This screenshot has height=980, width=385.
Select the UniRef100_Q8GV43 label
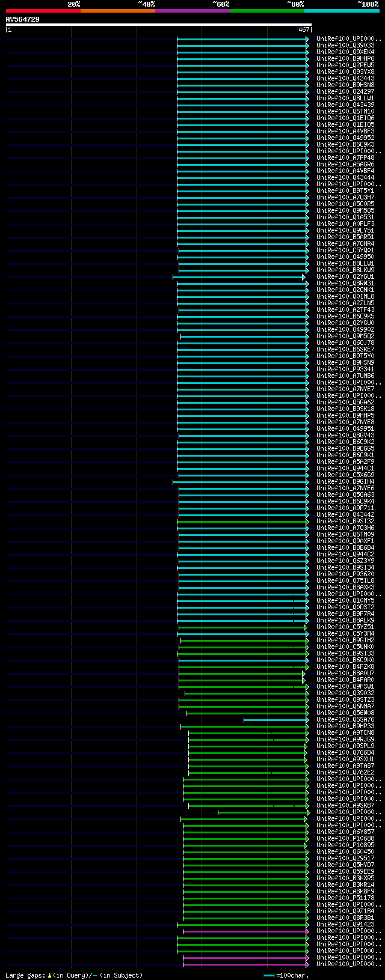345,435
